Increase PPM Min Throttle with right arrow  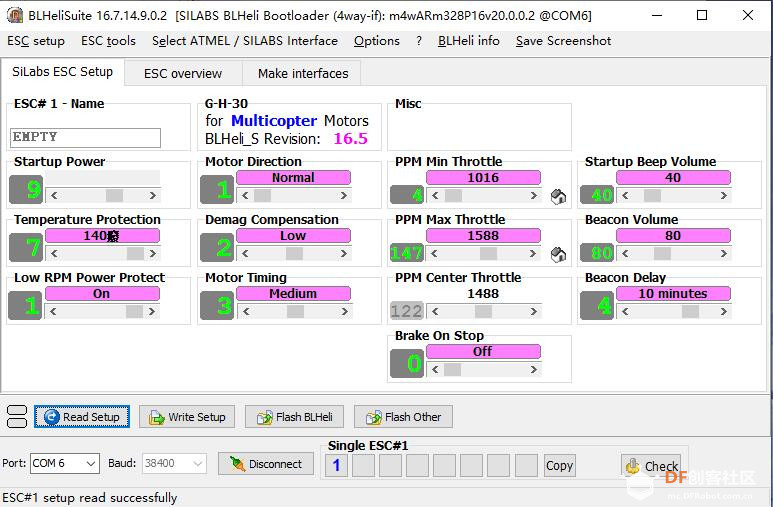click(x=533, y=196)
